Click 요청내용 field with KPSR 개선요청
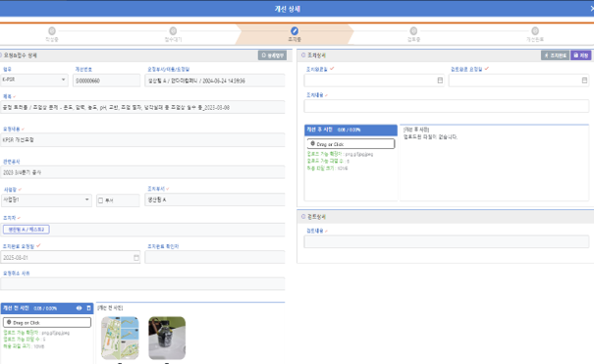This screenshot has height=364, width=594. click(x=142, y=140)
